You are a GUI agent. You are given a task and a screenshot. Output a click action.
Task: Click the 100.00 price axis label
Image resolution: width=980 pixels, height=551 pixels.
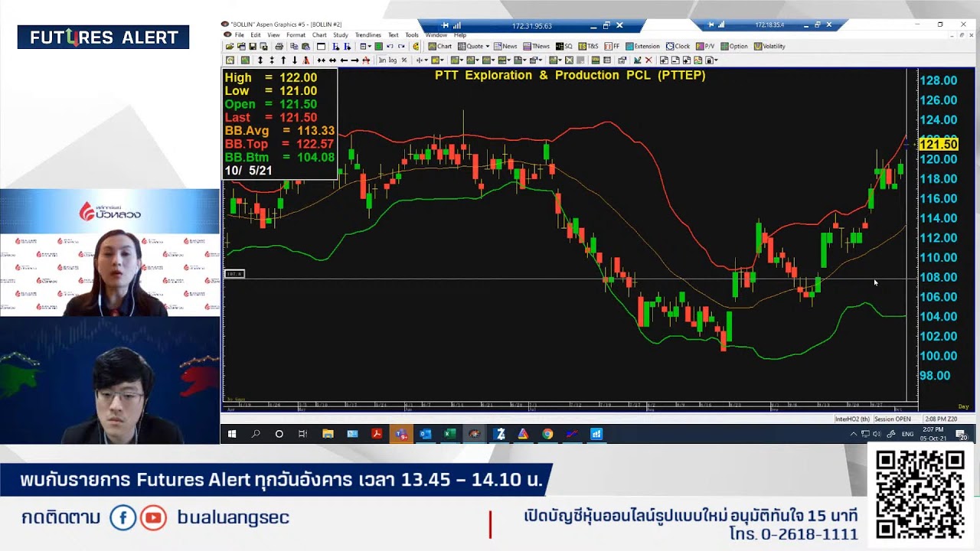tap(938, 356)
